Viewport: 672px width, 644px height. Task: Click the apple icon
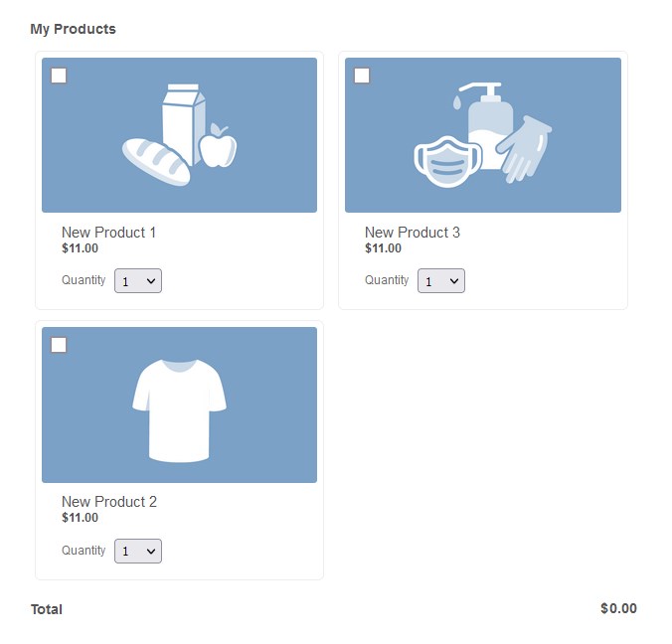pyautogui.click(x=218, y=147)
